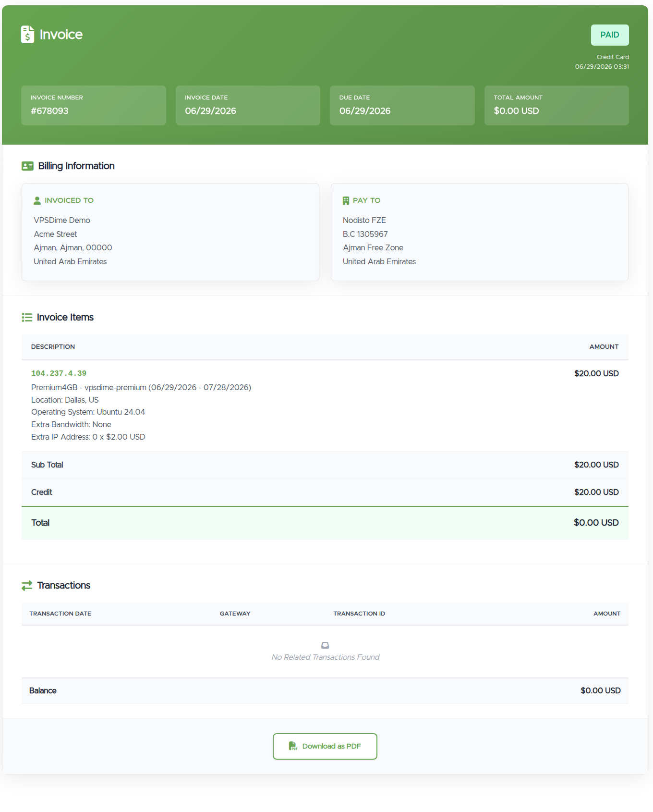The height and width of the screenshot is (812, 653).
Task: Click the item amount $20.00 USD
Action: pos(596,373)
